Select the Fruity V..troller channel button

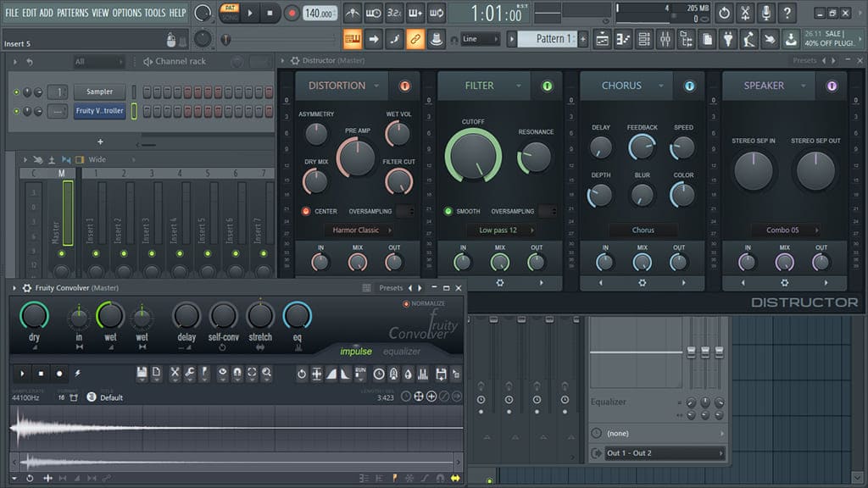99,111
